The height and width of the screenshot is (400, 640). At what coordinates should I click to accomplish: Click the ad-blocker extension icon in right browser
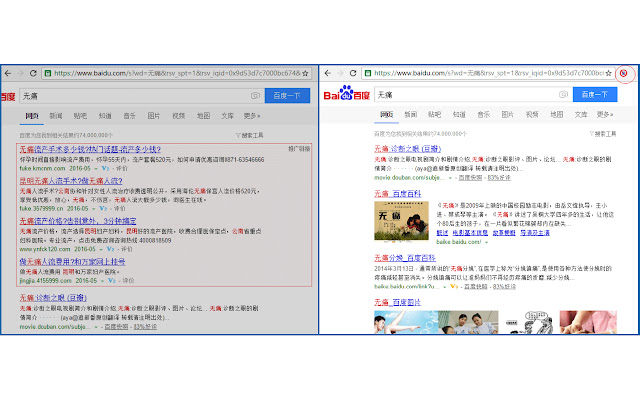624,73
